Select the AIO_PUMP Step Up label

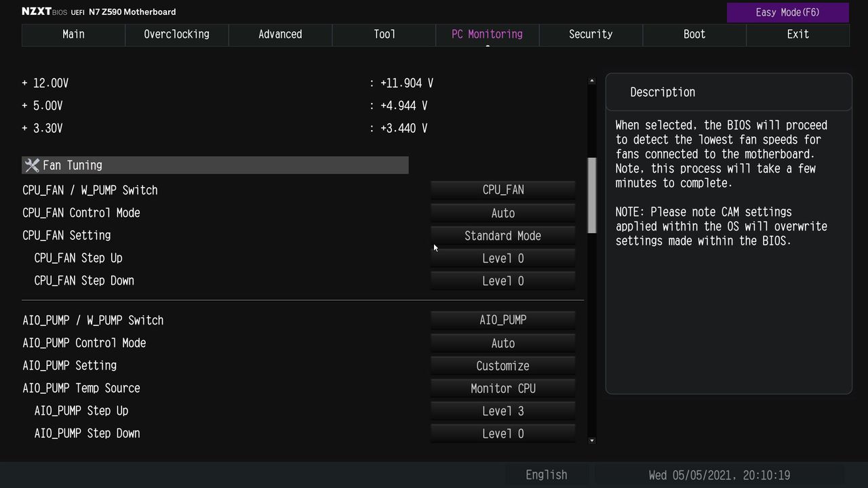pyautogui.click(x=81, y=411)
